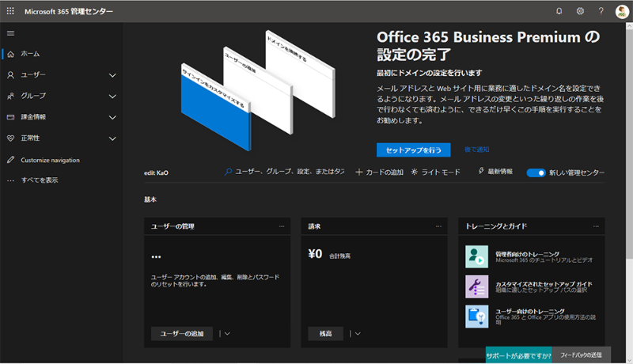Click the グループ group icon
This screenshot has height=364, width=633.
(11, 96)
